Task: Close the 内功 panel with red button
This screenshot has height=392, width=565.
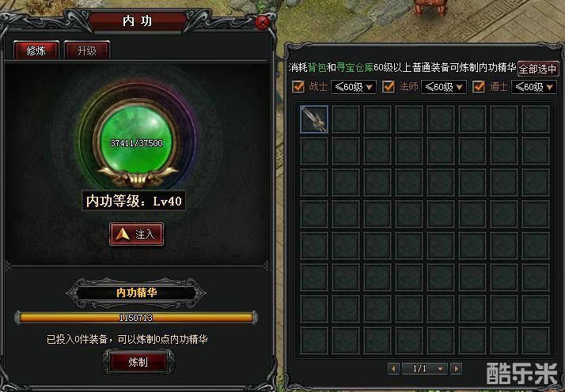Action: tap(262, 23)
